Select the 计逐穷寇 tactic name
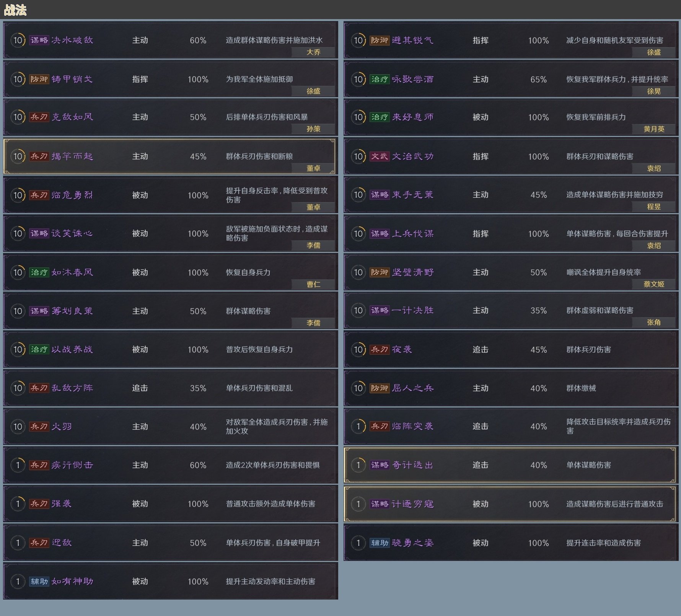This screenshot has height=616, width=681. pos(412,504)
